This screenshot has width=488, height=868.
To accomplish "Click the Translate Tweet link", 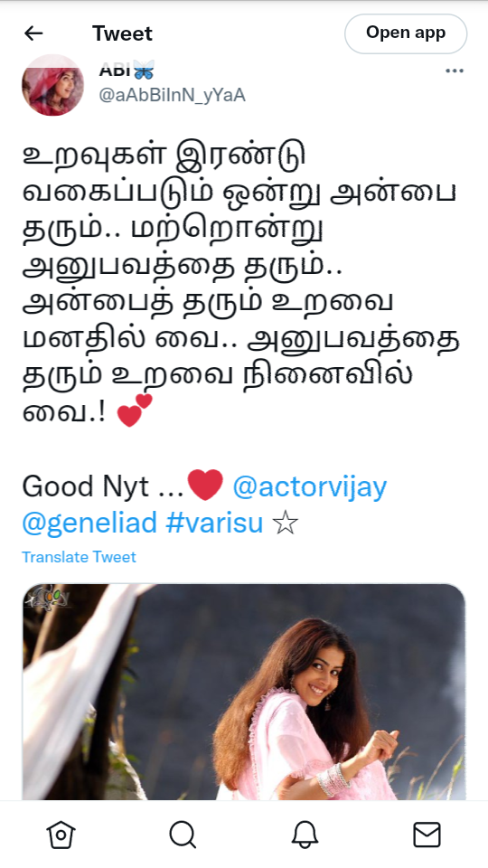I will pos(79,557).
